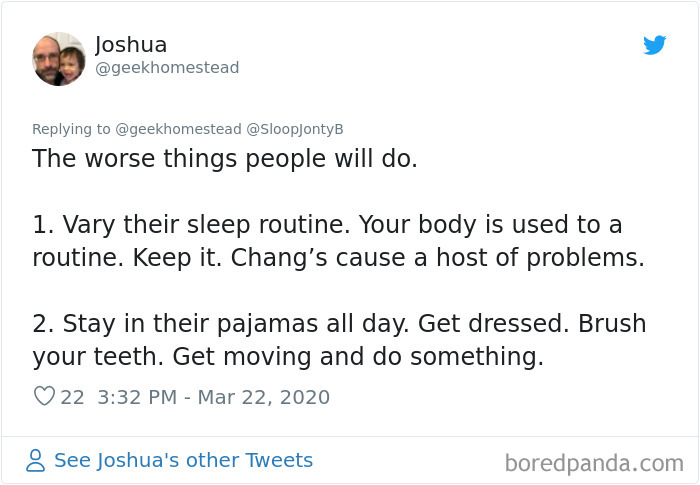Click the Twitter bird logo
Image resolution: width=700 pixels, height=485 pixels.
click(654, 45)
